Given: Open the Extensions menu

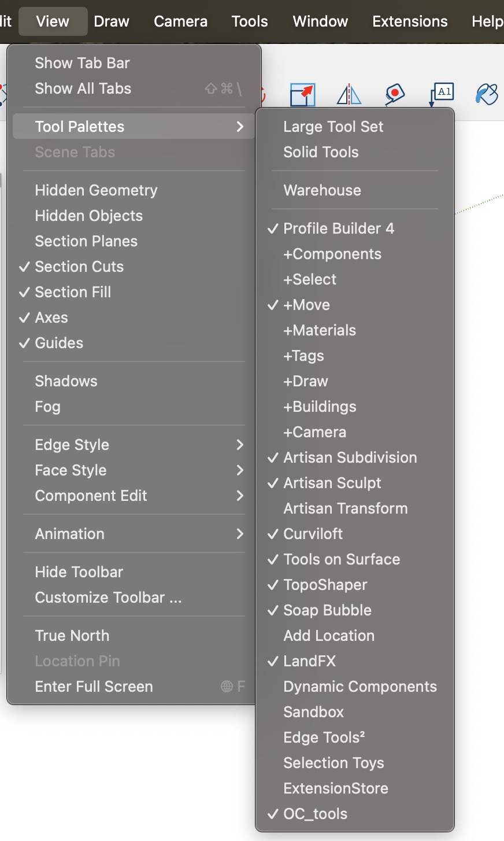Looking at the screenshot, I should [410, 21].
